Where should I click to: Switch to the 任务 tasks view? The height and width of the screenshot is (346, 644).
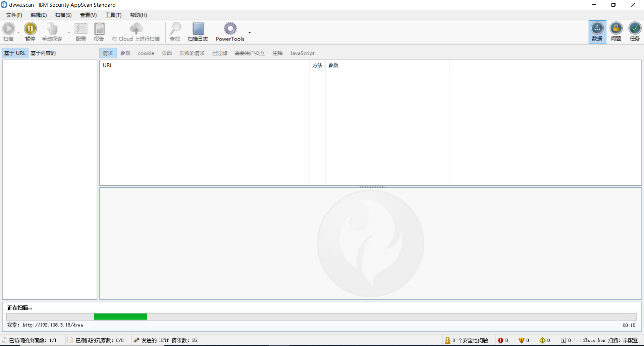click(x=635, y=32)
